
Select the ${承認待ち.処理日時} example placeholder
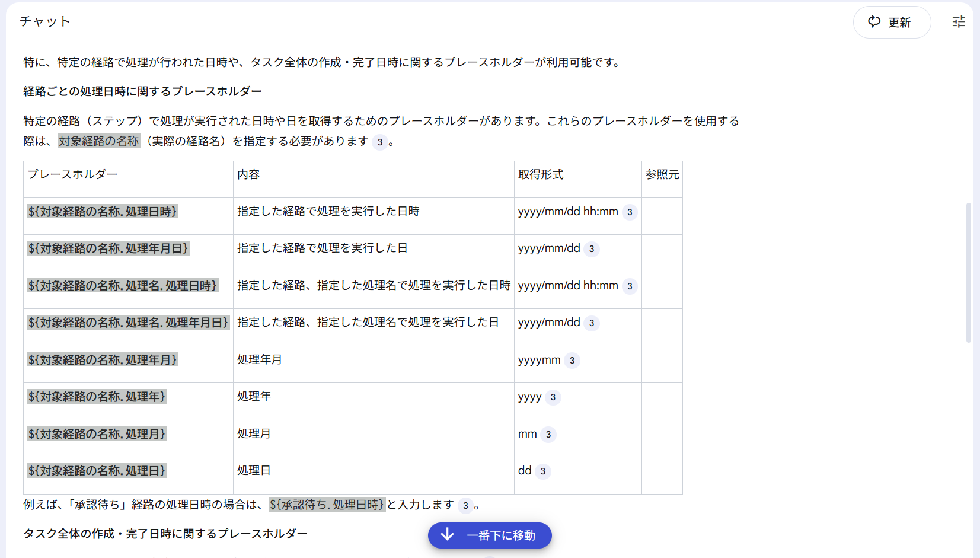[327, 506]
